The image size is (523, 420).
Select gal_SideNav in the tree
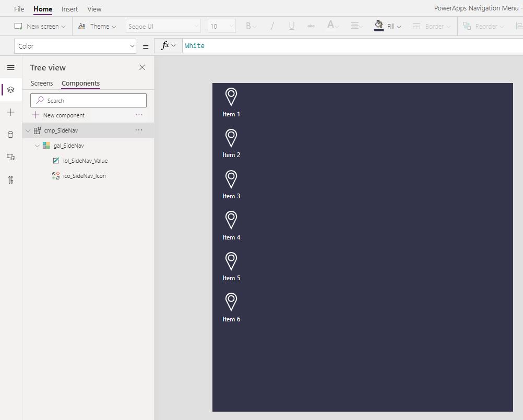coord(69,146)
